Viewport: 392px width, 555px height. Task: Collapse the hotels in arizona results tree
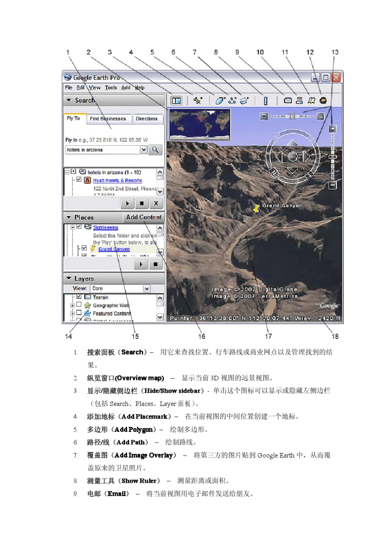click(67, 171)
